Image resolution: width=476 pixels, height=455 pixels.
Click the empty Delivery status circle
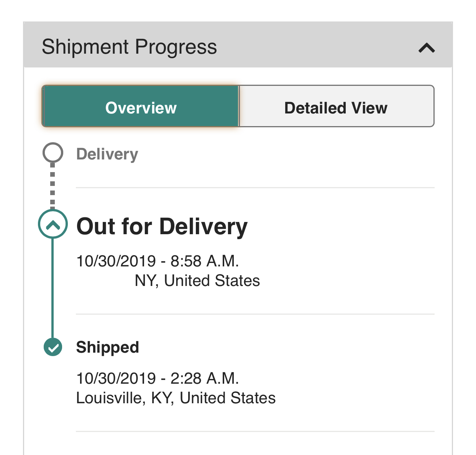53,153
